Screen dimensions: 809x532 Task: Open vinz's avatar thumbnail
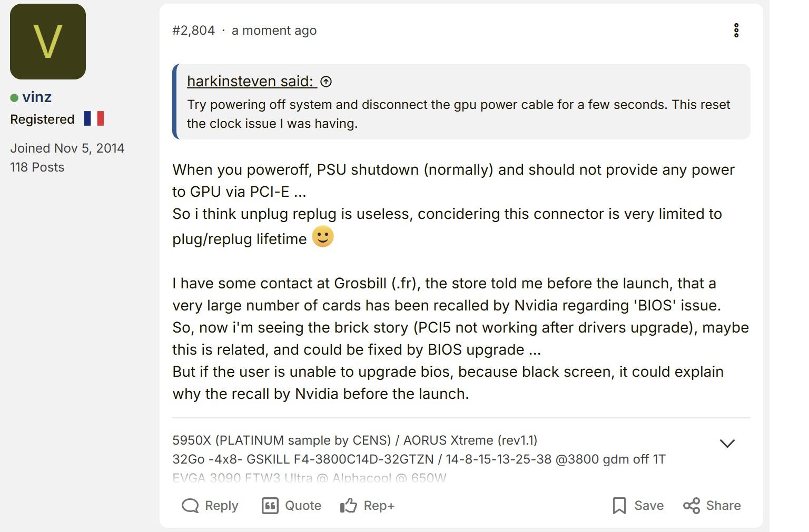48,42
